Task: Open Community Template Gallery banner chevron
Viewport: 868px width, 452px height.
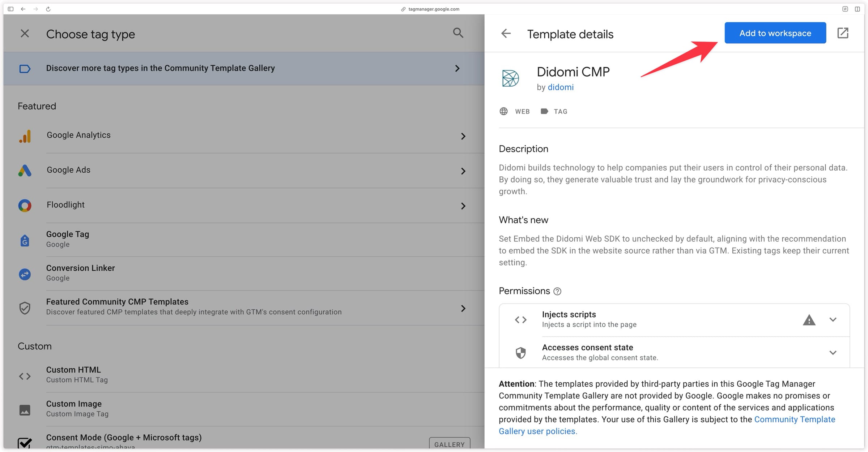Action: [x=458, y=68]
